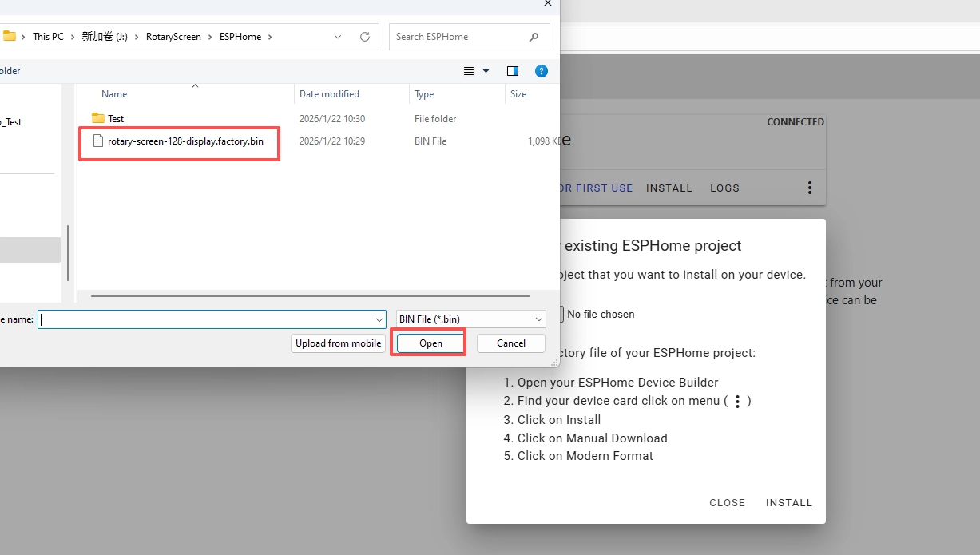
Task: Sort files by Date modified column
Action: 329,94
